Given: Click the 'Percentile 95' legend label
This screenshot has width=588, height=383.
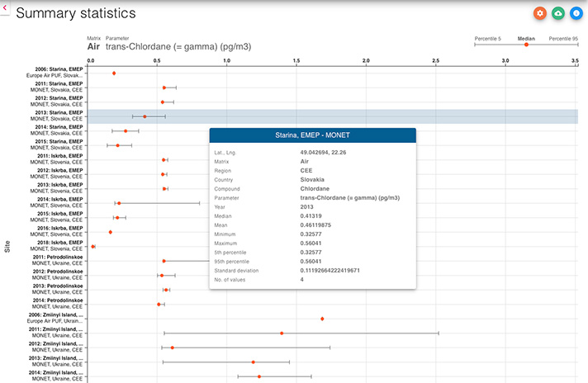Looking at the screenshot, I should pos(563,39).
